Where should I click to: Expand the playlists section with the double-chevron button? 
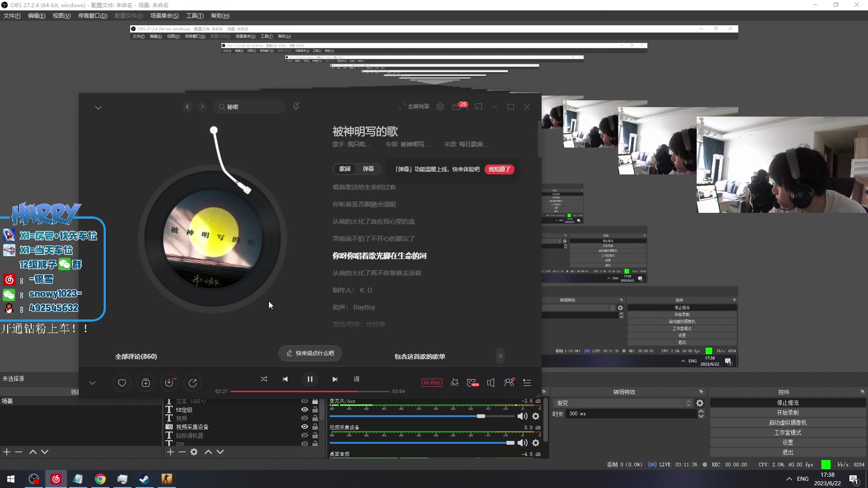tap(500, 356)
